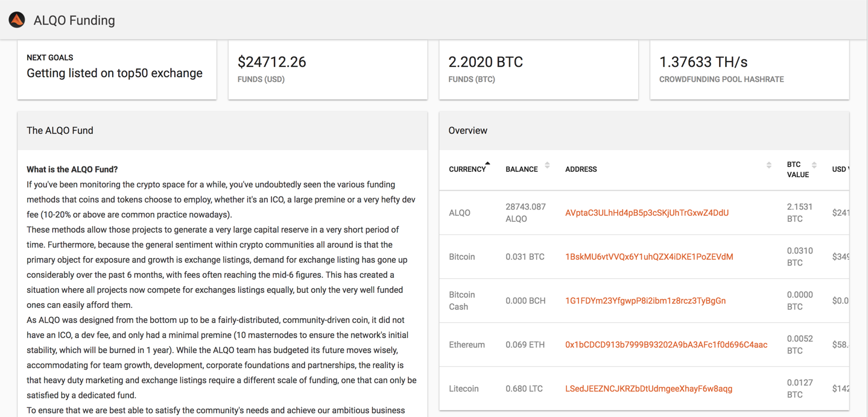Click the "FUNDS (USD)" label
This screenshot has width=868, height=417.
pyautogui.click(x=261, y=80)
